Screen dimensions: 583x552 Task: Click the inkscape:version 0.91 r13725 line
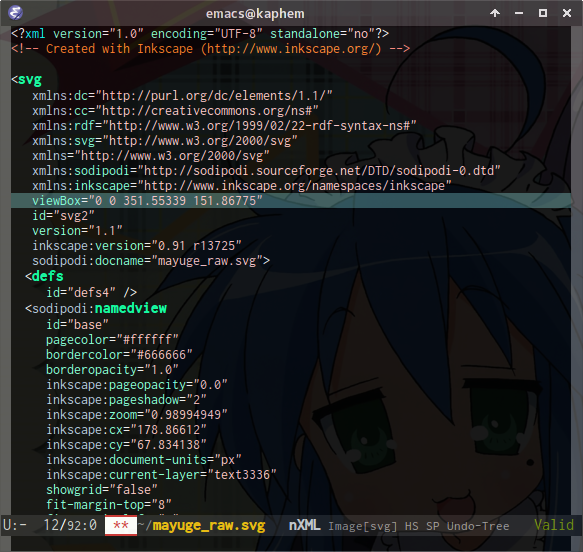pyautogui.click(x=137, y=246)
